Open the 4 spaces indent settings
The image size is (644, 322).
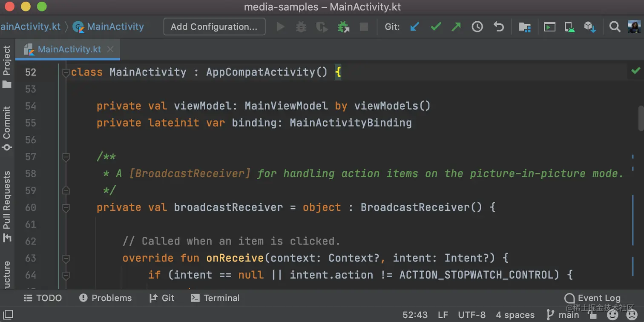(x=515, y=315)
